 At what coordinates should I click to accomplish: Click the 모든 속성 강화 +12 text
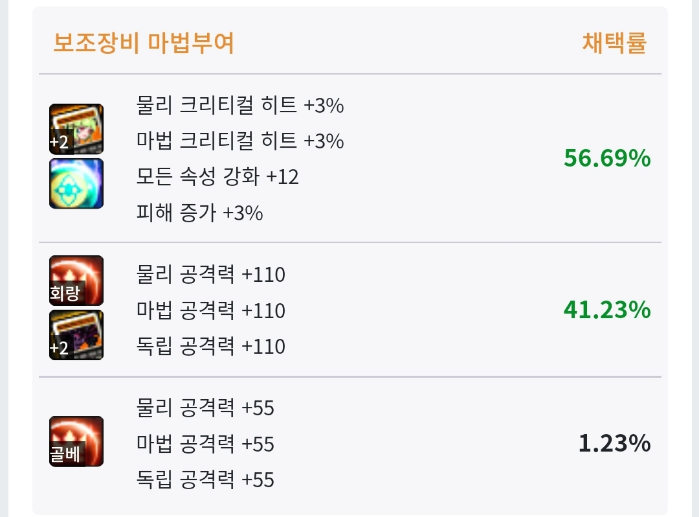coord(218,177)
